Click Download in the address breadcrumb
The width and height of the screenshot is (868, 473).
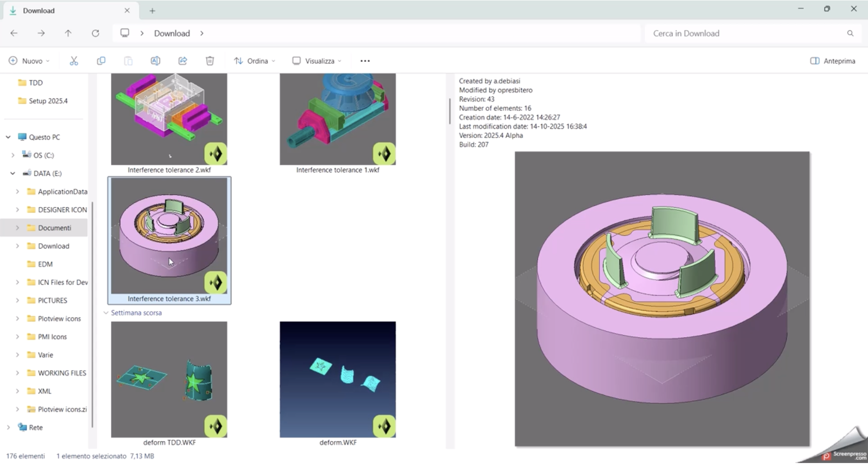pos(172,33)
